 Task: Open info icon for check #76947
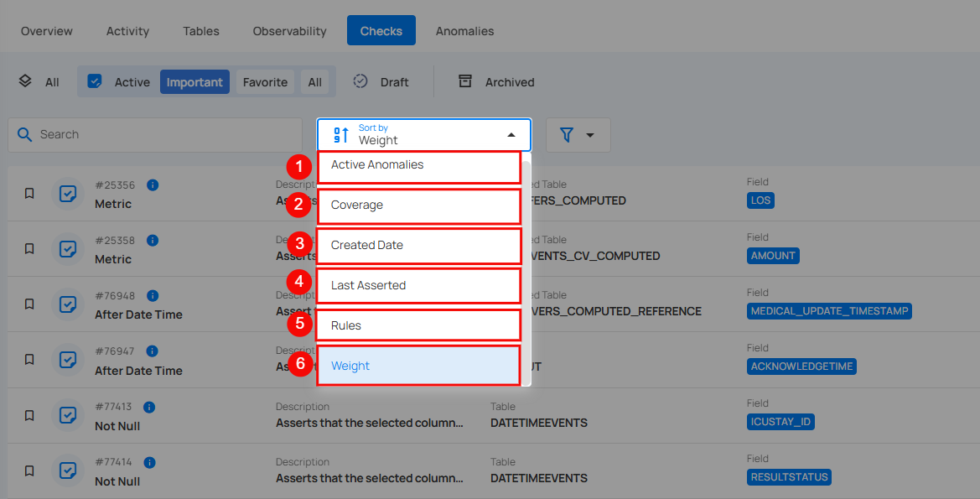pyautogui.click(x=152, y=351)
